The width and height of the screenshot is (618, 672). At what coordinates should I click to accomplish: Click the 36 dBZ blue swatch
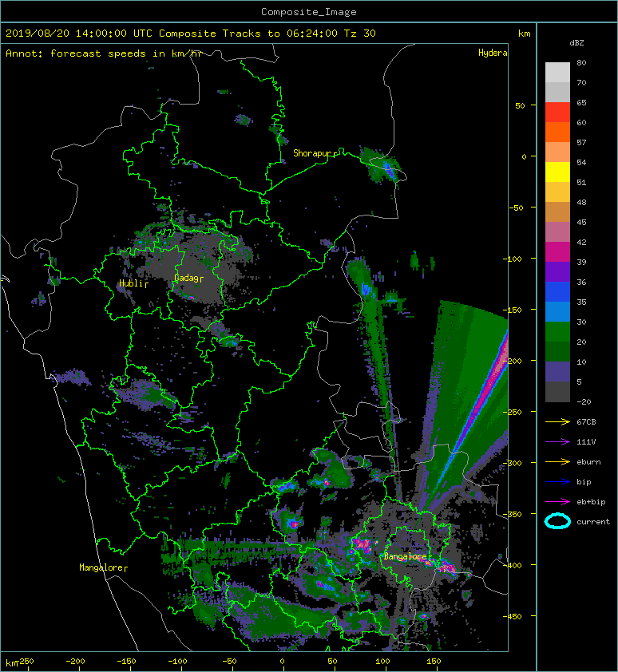(x=557, y=292)
